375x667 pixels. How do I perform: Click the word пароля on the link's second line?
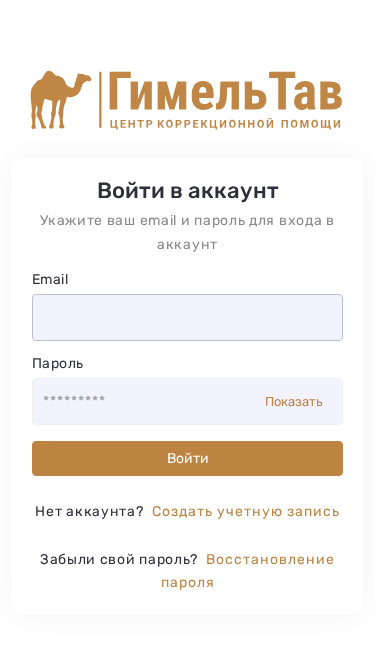(x=187, y=583)
